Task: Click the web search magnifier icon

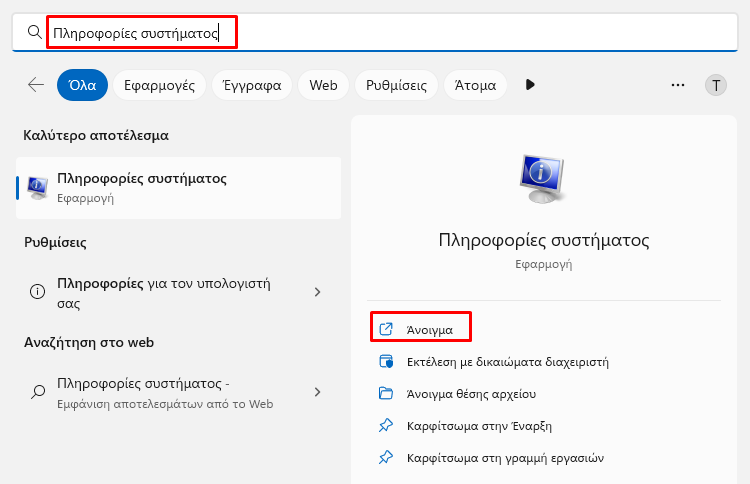Action: pos(38,392)
